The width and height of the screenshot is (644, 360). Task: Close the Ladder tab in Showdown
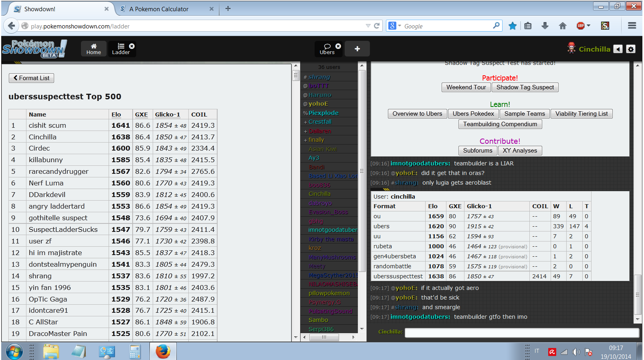132,46
